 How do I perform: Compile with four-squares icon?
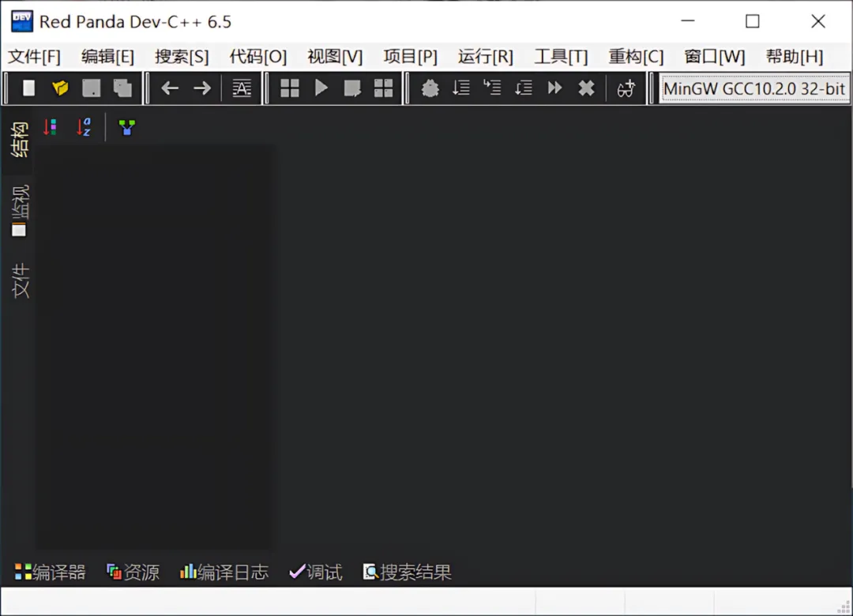point(289,88)
